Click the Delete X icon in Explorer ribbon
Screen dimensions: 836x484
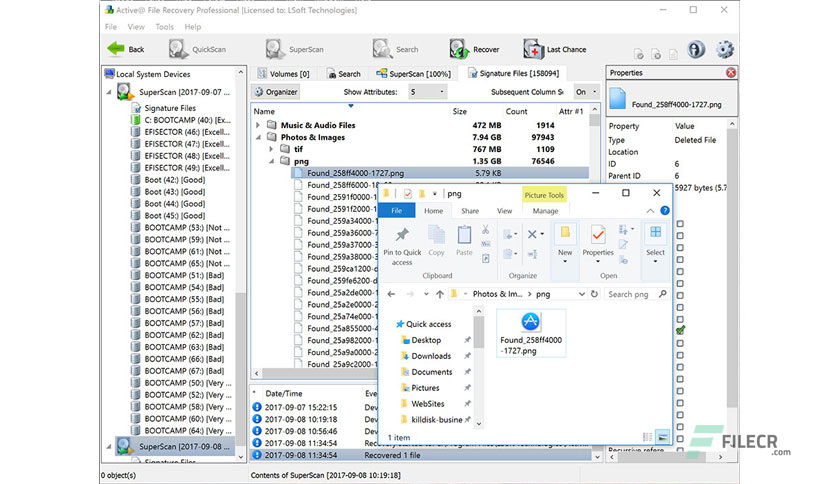pyautogui.click(x=532, y=234)
